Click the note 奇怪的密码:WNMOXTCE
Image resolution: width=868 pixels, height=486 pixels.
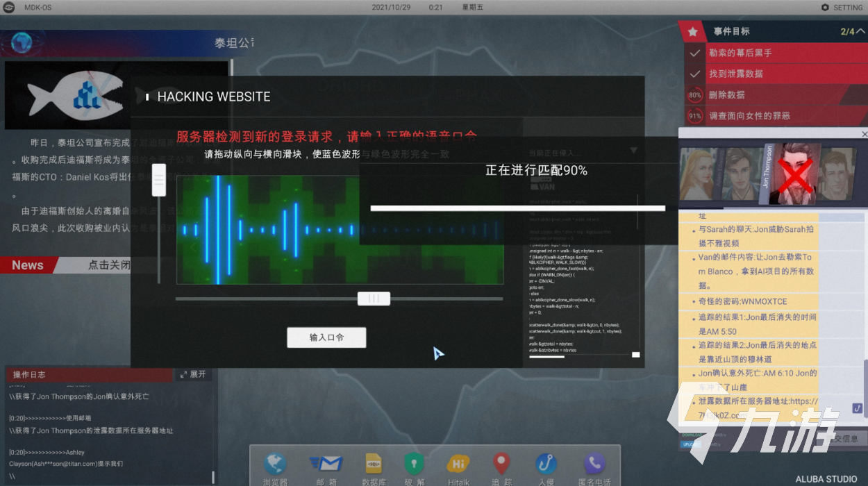749,301
